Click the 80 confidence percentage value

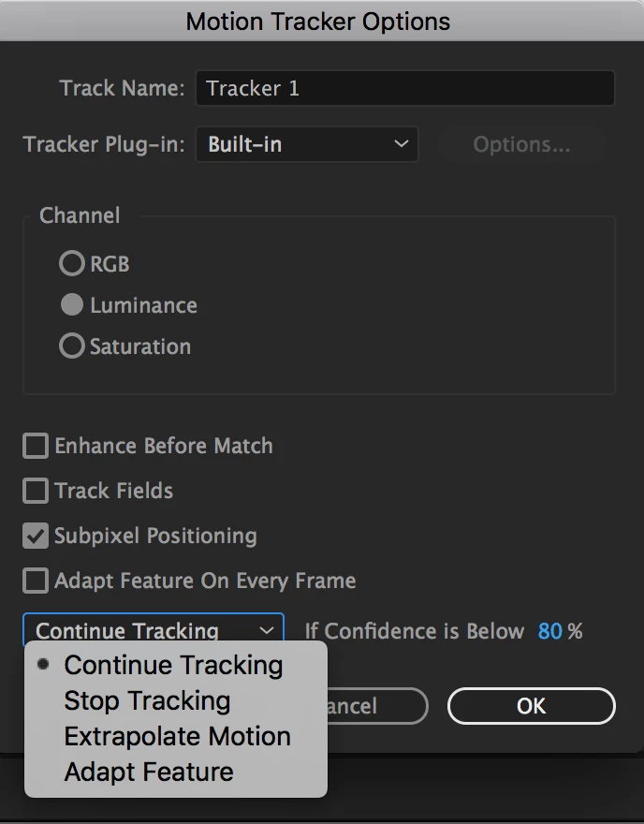[549, 631]
